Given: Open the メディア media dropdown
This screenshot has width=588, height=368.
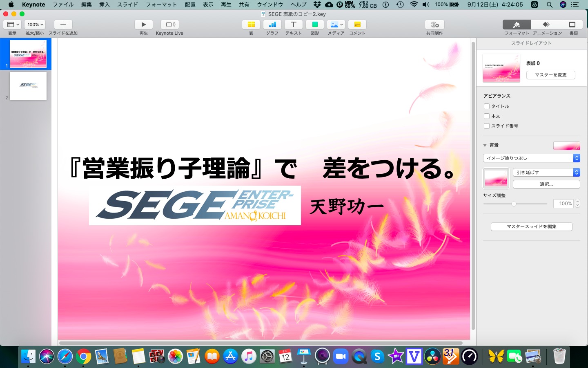Looking at the screenshot, I should (336, 25).
